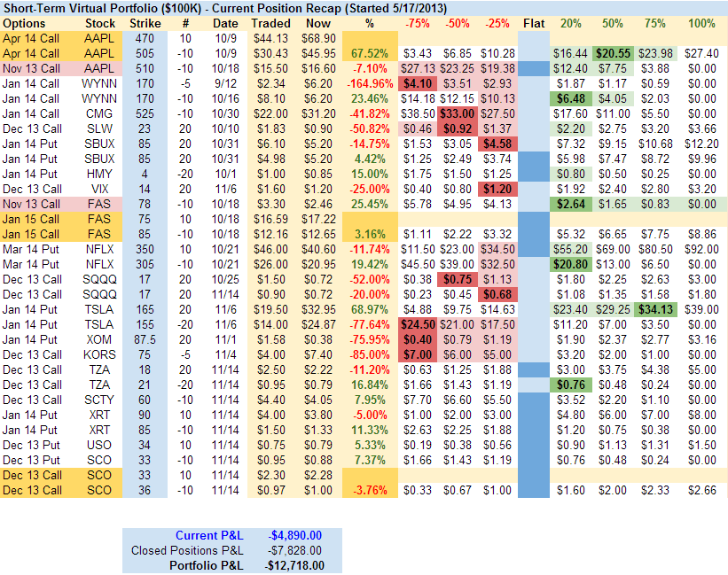Click the Current P&L value -$4,890.00
This screenshot has width=728, height=575.
point(296,535)
